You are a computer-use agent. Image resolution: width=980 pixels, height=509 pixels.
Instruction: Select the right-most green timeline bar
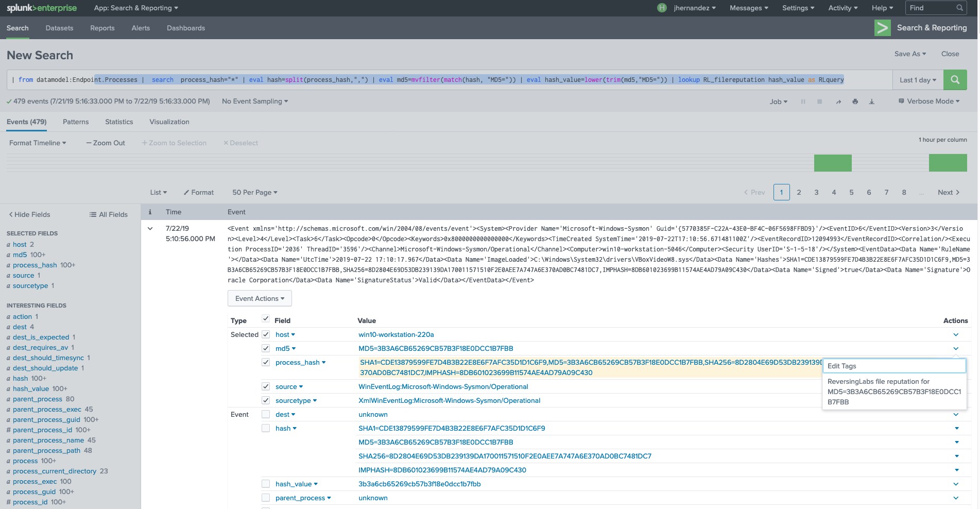(x=948, y=163)
